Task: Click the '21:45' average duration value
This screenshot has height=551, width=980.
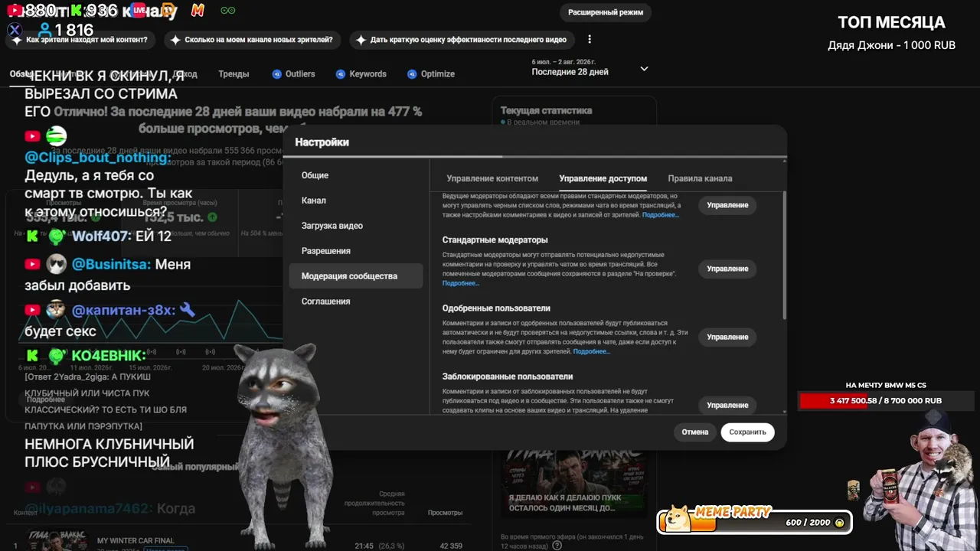Action: [x=364, y=546]
